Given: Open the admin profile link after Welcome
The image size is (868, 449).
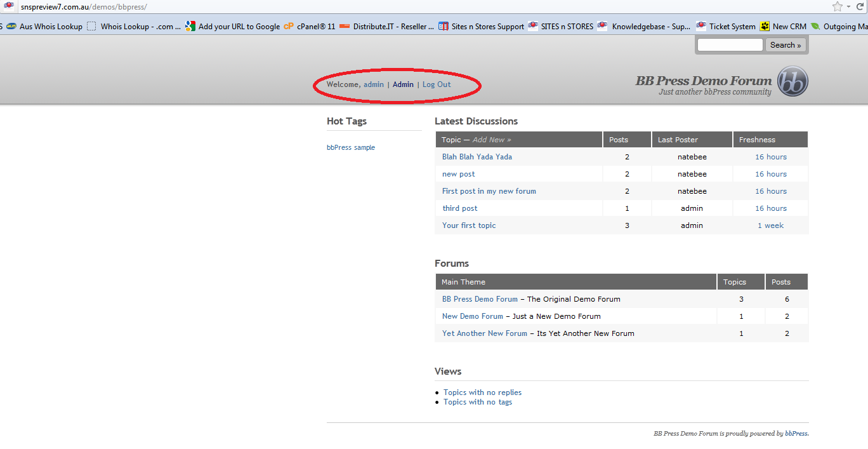Looking at the screenshot, I should point(374,84).
